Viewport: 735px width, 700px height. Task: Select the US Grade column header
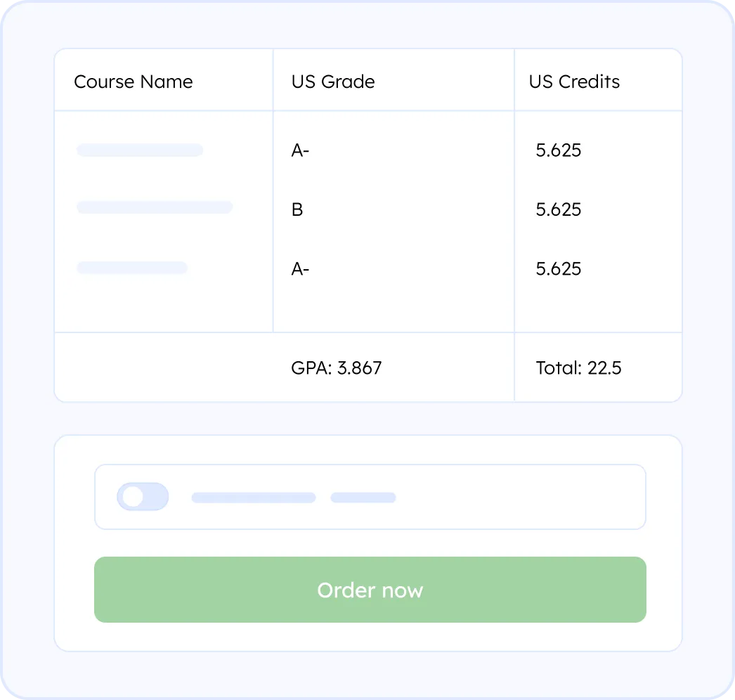point(333,82)
